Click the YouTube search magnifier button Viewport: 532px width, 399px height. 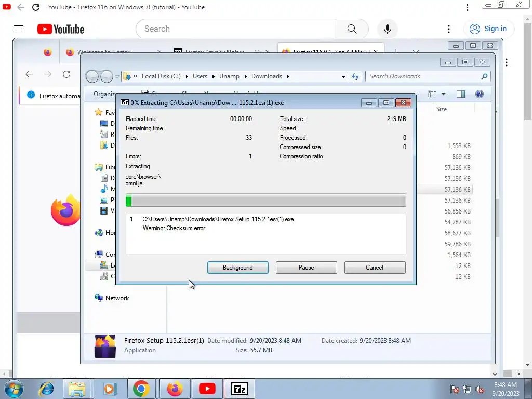point(352,29)
